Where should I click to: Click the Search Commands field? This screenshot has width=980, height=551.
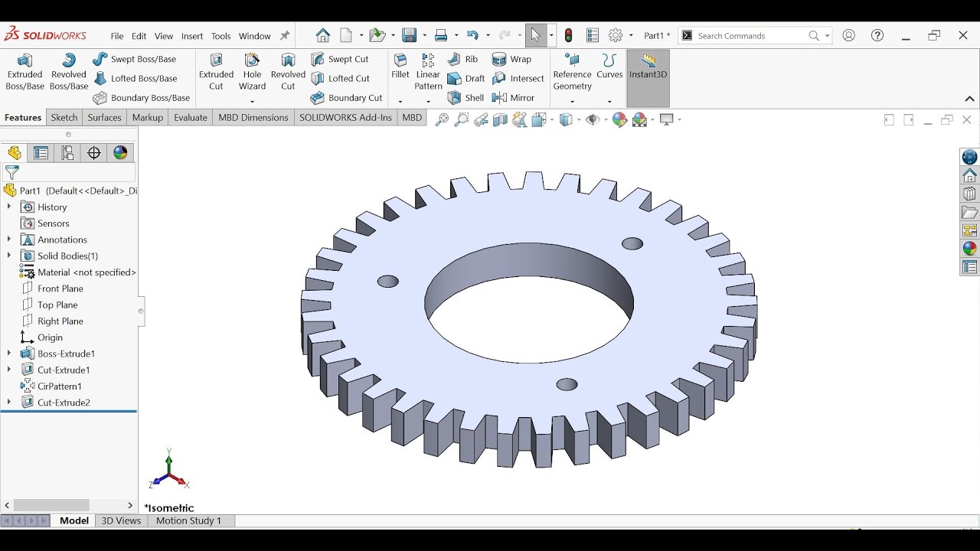[x=753, y=36]
